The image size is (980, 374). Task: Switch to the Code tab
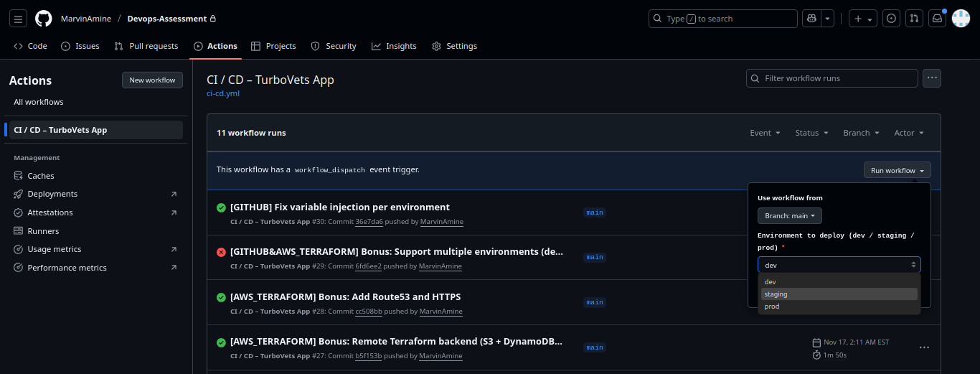point(30,46)
